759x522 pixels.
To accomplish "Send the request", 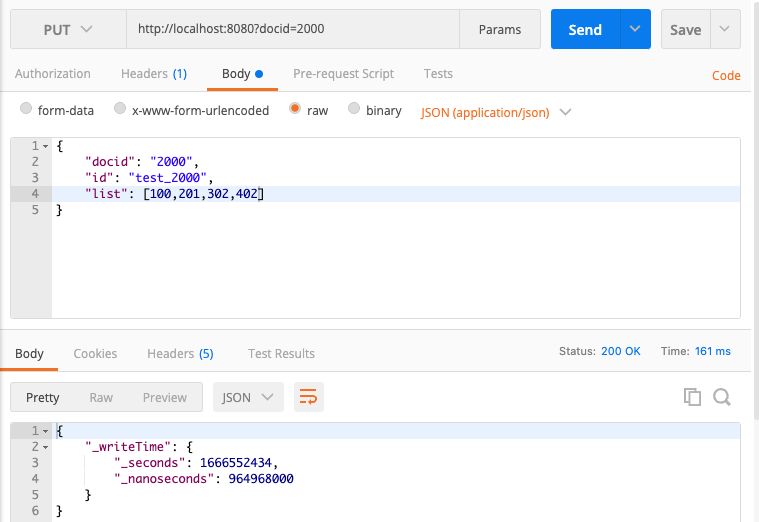I will [x=585, y=29].
